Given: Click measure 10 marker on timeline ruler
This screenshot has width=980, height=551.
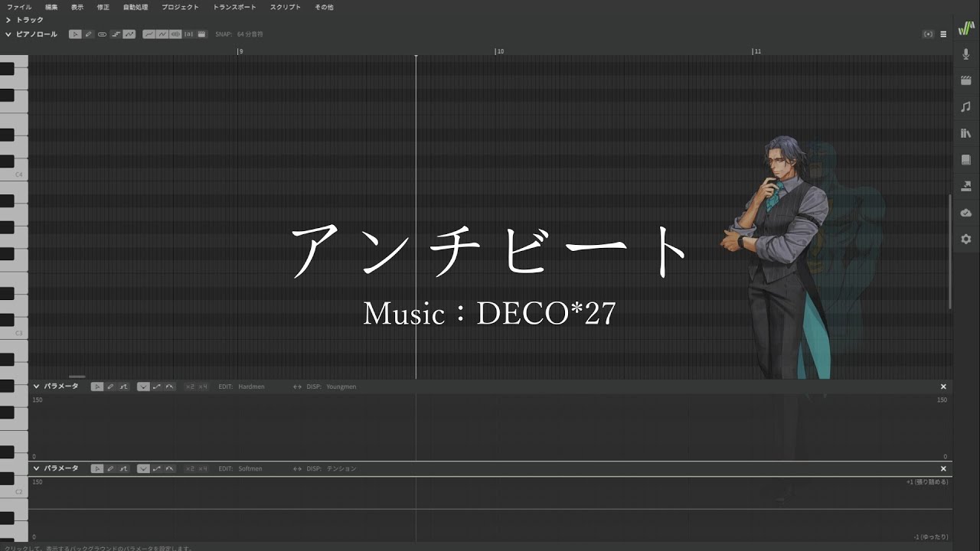Looking at the screenshot, I should pyautogui.click(x=500, y=51).
